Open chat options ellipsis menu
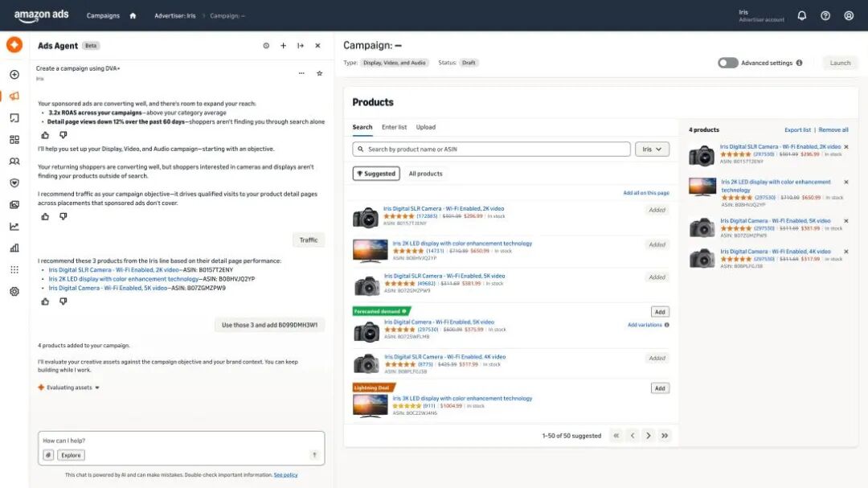This screenshot has width=868, height=488. click(301, 73)
